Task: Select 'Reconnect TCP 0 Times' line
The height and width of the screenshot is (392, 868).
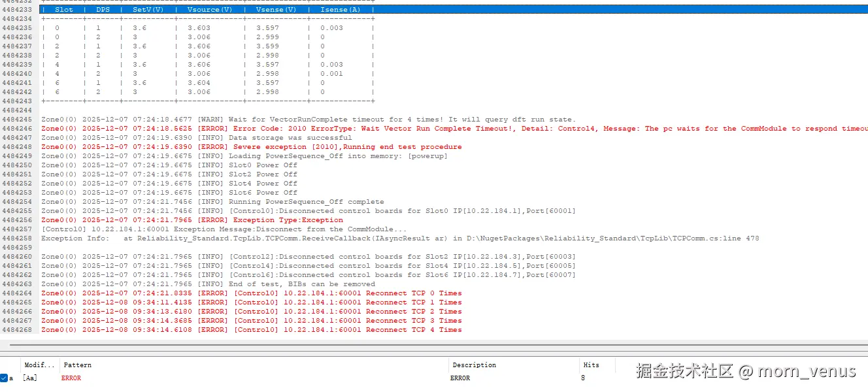Action: pos(252,293)
